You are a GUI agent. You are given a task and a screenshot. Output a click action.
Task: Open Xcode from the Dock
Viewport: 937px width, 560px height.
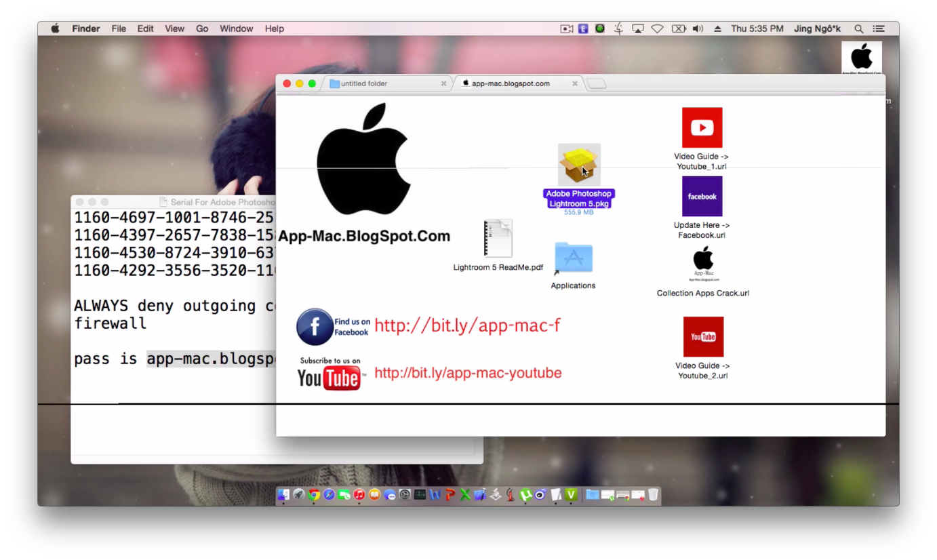click(x=480, y=495)
